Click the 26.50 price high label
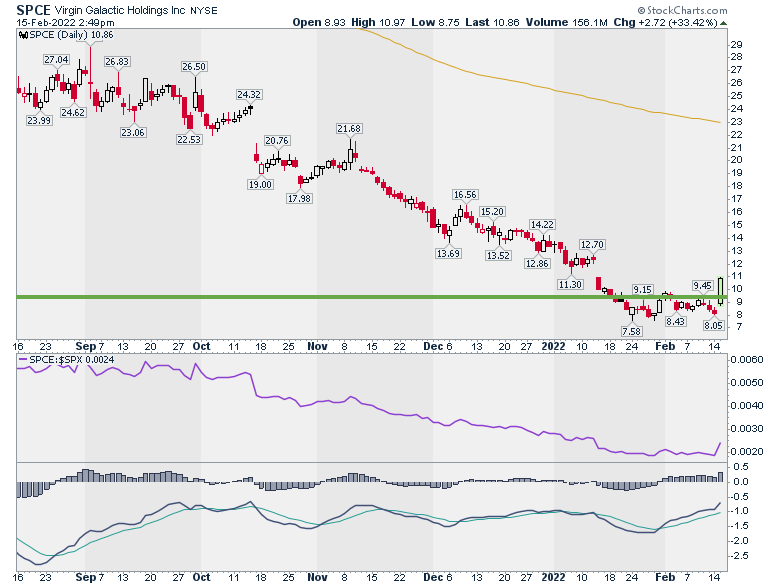 click(x=194, y=66)
